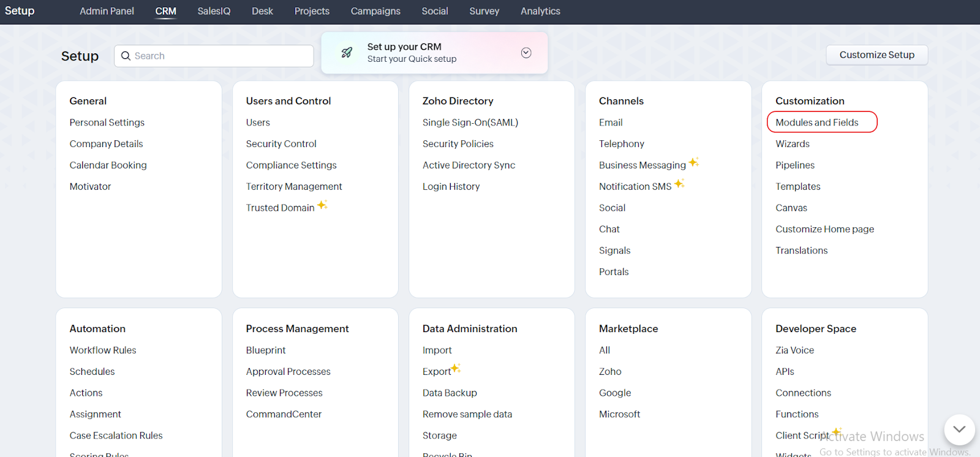
Task: Open Actions under Automation
Action: (86, 393)
